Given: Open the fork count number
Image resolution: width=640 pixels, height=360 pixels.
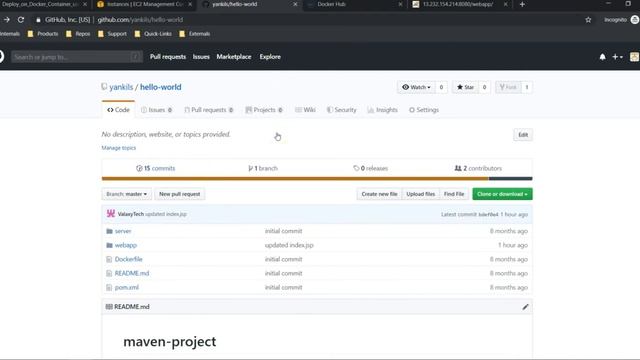Looking at the screenshot, I should pos(527,87).
